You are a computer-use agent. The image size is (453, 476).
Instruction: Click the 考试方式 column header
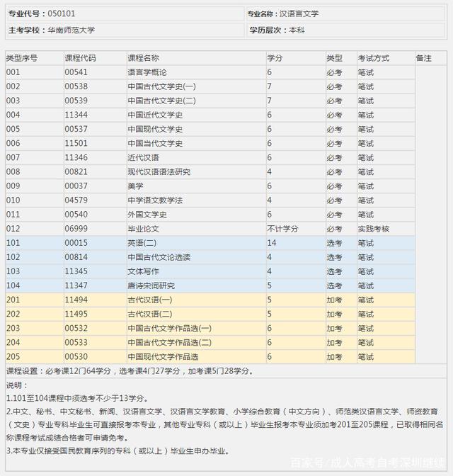(x=373, y=58)
